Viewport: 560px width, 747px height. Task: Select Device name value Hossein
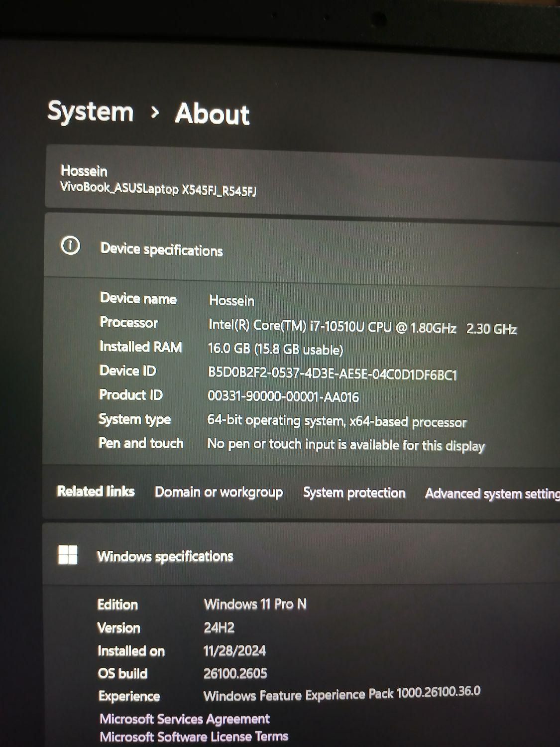click(x=231, y=300)
